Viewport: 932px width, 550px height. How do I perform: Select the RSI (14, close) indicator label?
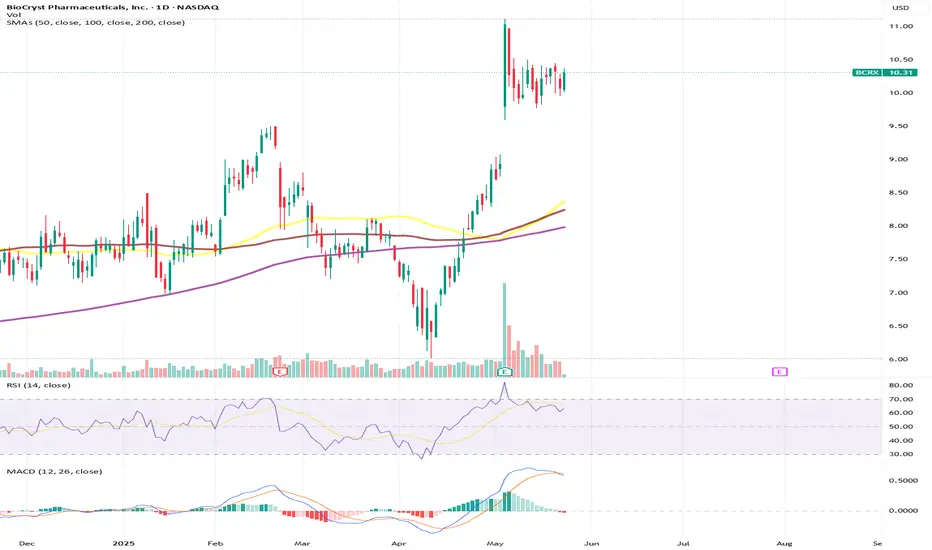39,385
